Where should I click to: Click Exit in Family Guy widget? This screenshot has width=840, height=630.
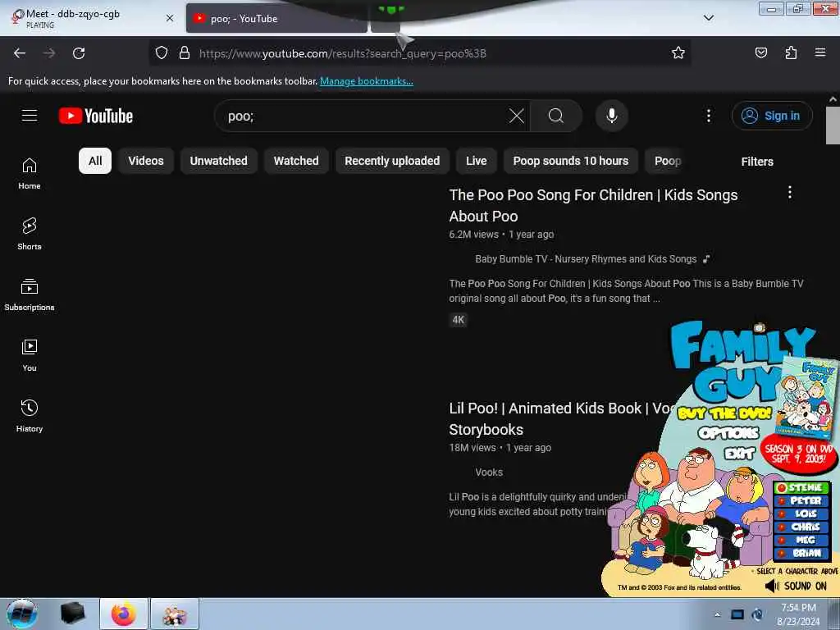click(739, 454)
